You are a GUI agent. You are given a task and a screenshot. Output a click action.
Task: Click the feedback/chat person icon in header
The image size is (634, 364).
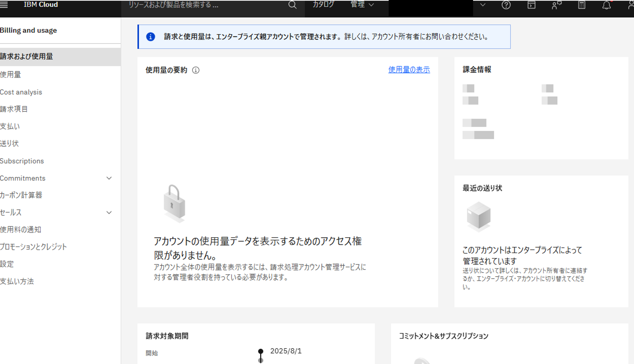point(556,5)
